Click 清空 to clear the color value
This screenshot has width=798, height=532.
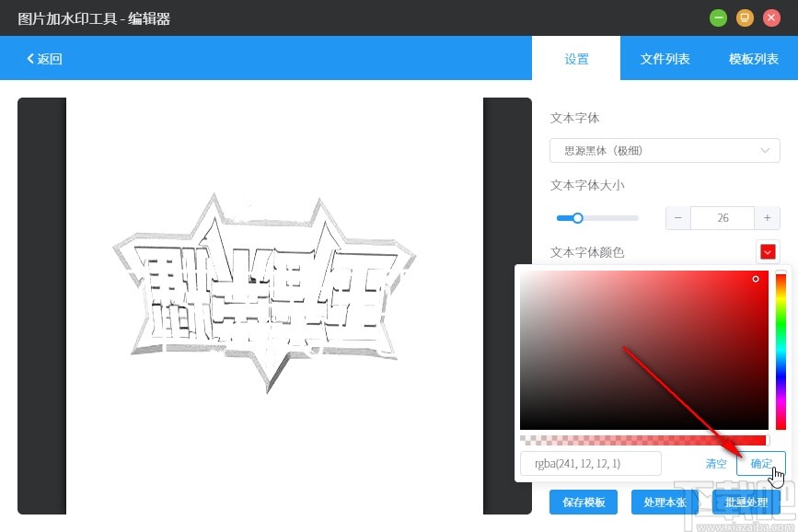[x=716, y=464]
